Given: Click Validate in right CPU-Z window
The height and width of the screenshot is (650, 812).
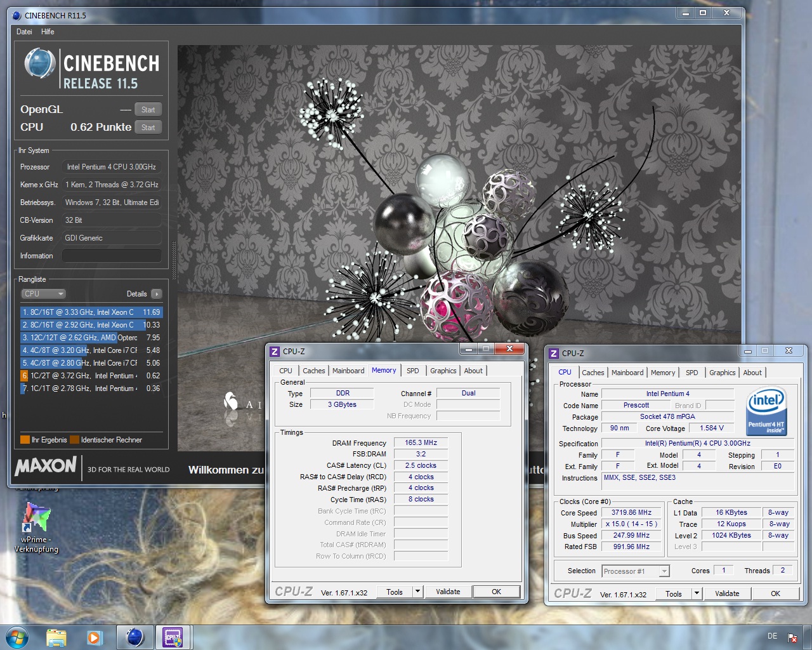Looking at the screenshot, I should 727,594.
